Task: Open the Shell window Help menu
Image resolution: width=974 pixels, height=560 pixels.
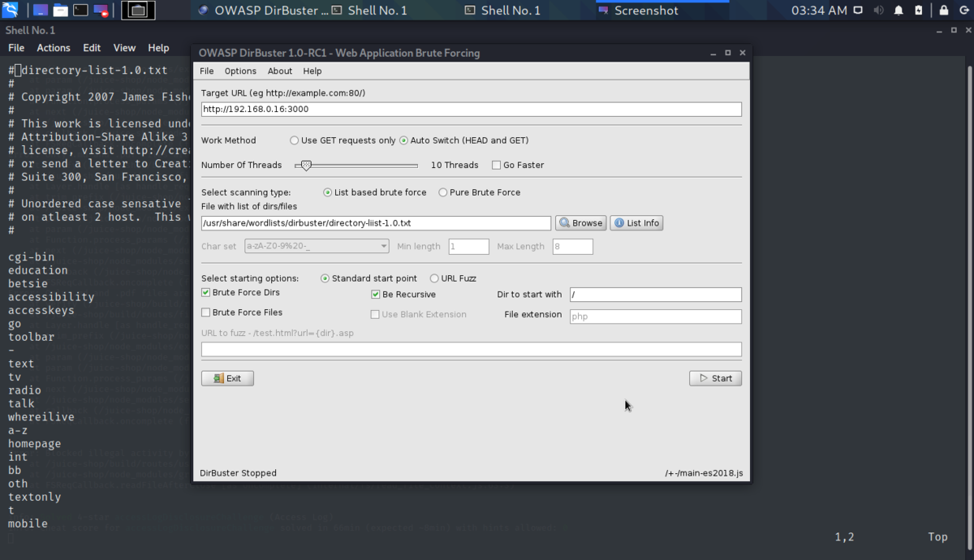Action: (x=158, y=48)
